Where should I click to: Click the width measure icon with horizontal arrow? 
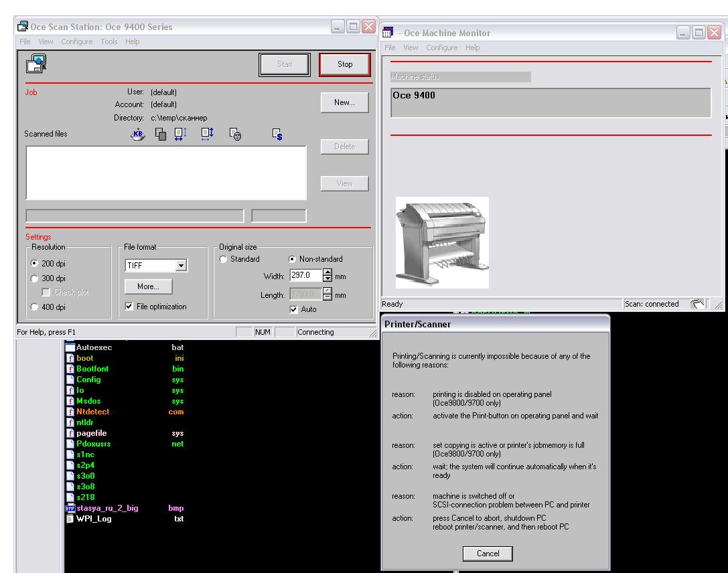[180, 135]
